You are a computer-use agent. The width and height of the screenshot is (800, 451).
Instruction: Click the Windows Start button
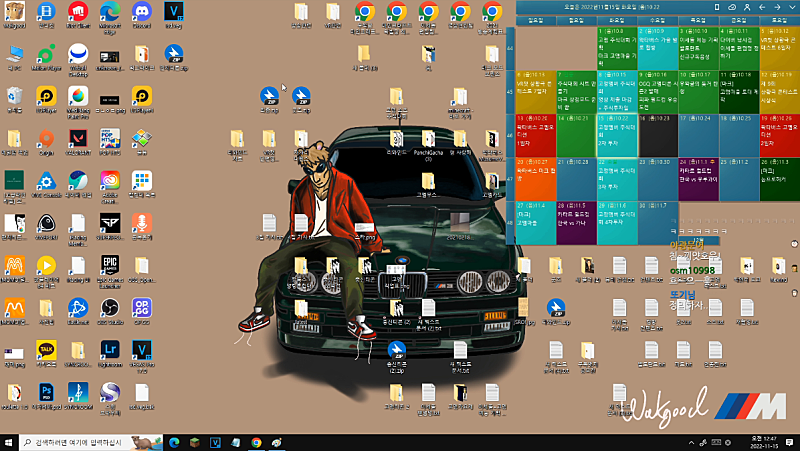[10, 441]
